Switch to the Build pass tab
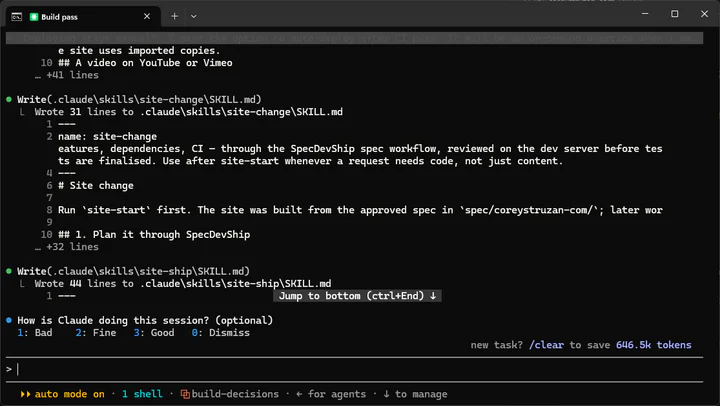Viewport: 720px width, 406px height. [x=83, y=17]
